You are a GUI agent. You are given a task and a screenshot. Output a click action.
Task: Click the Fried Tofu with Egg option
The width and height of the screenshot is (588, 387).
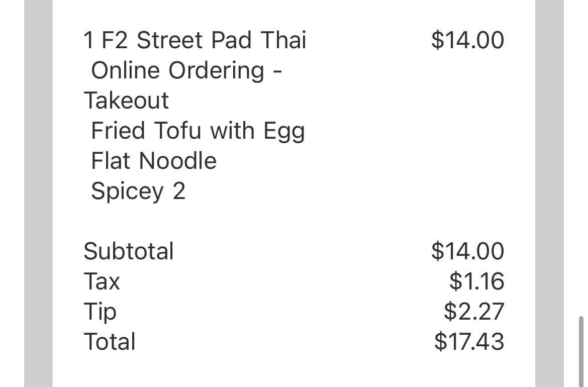coord(198,131)
